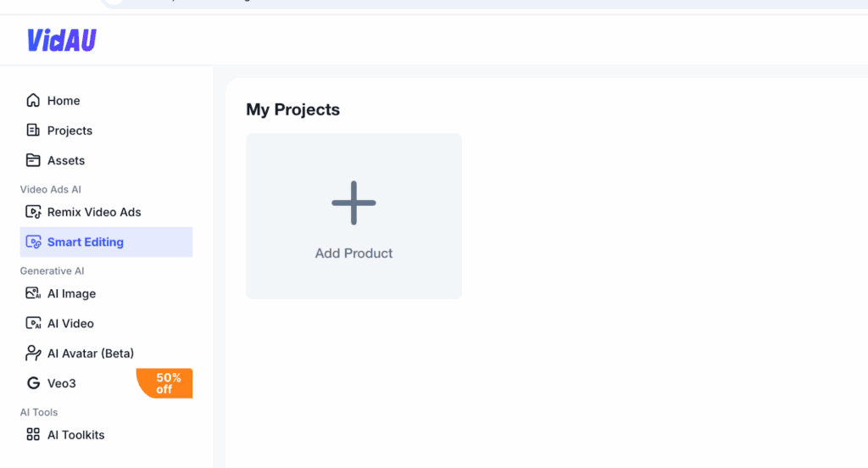Click the AI Video icon
The image size is (868, 468).
33,323
